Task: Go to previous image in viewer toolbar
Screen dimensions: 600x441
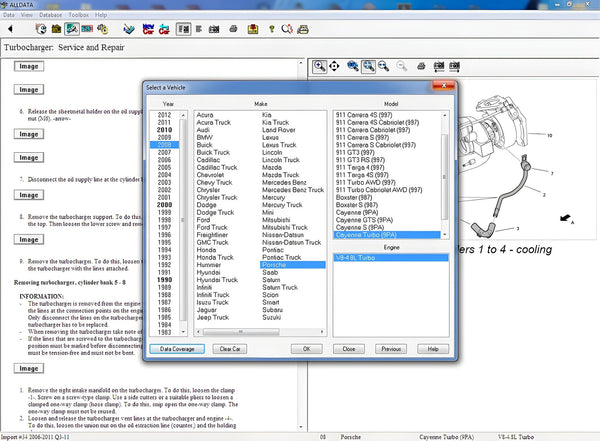Action: [x=439, y=66]
